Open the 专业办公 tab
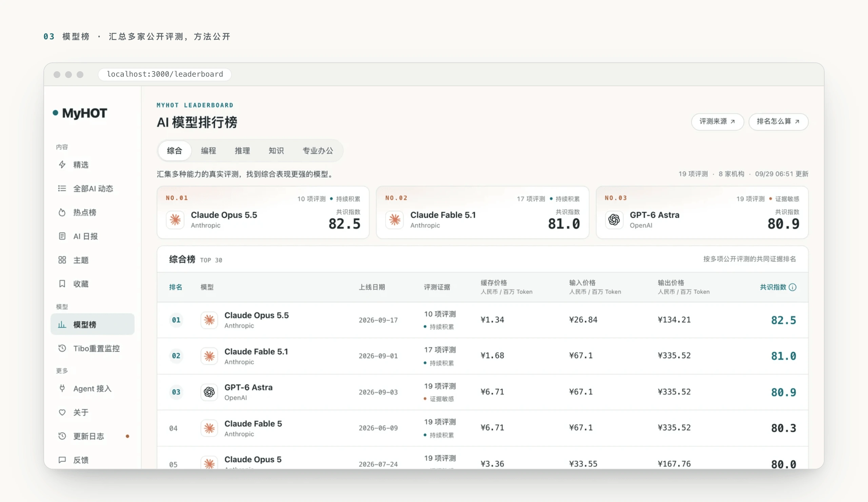This screenshot has width=868, height=502. (318, 151)
